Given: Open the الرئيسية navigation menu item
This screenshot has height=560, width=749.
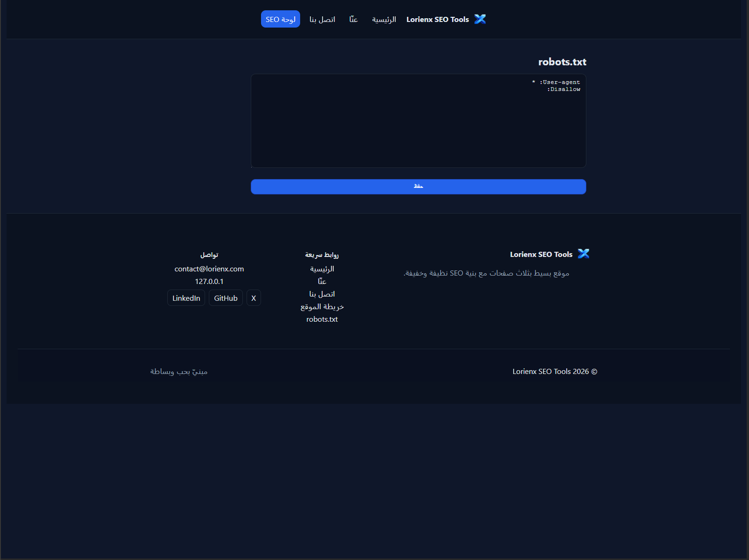Looking at the screenshot, I should [x=384, y=19].
